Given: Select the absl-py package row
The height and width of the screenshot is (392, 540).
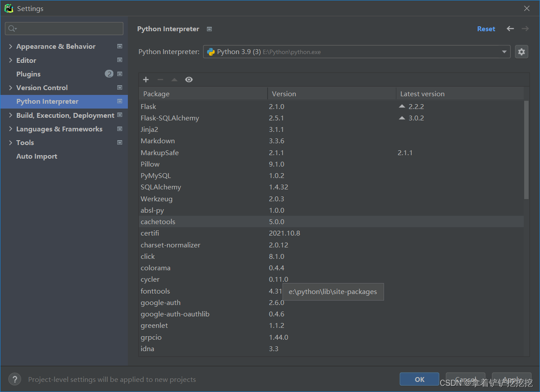Looking at the screenshot, I should 331,210.
